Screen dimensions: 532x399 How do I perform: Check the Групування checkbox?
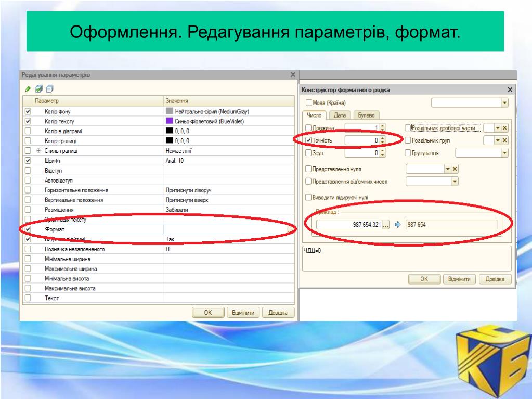click(408, 152)
